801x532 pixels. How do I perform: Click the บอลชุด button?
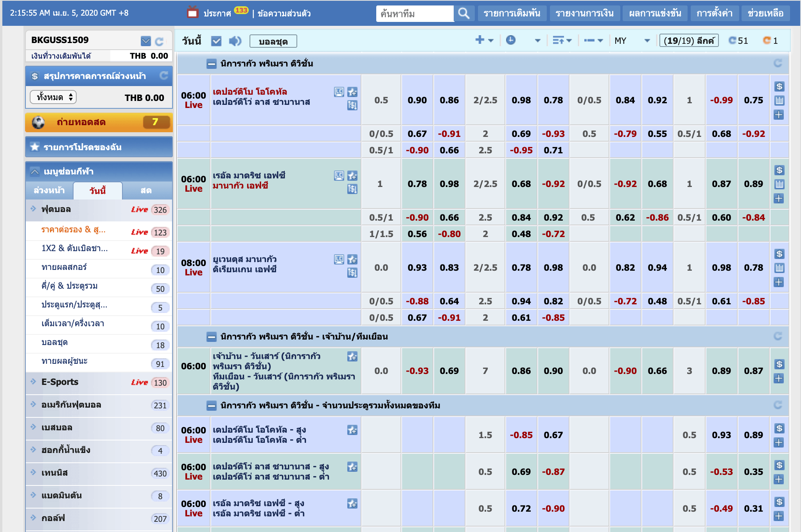point(273,41)
